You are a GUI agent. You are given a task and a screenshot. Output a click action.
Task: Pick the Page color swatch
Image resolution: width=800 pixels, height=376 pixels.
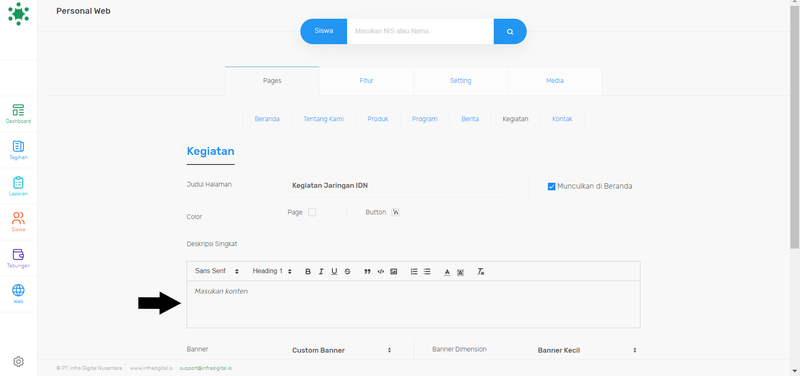pyautogui.click(x=312, y=212)
